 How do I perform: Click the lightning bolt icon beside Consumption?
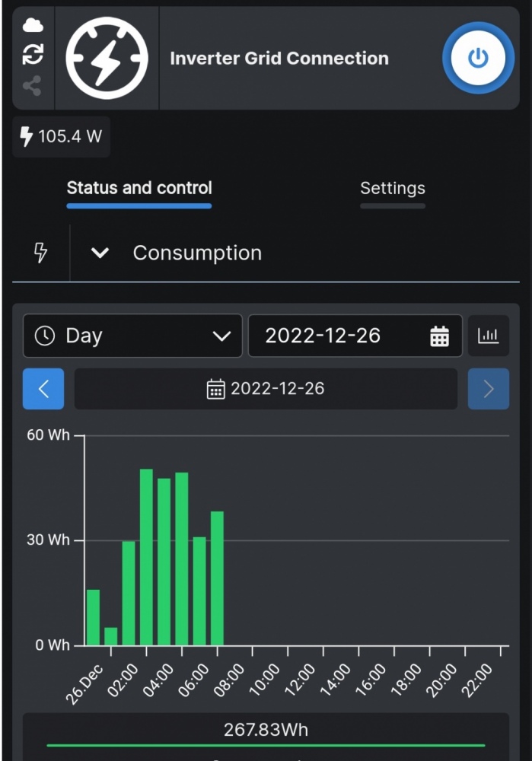41,253
